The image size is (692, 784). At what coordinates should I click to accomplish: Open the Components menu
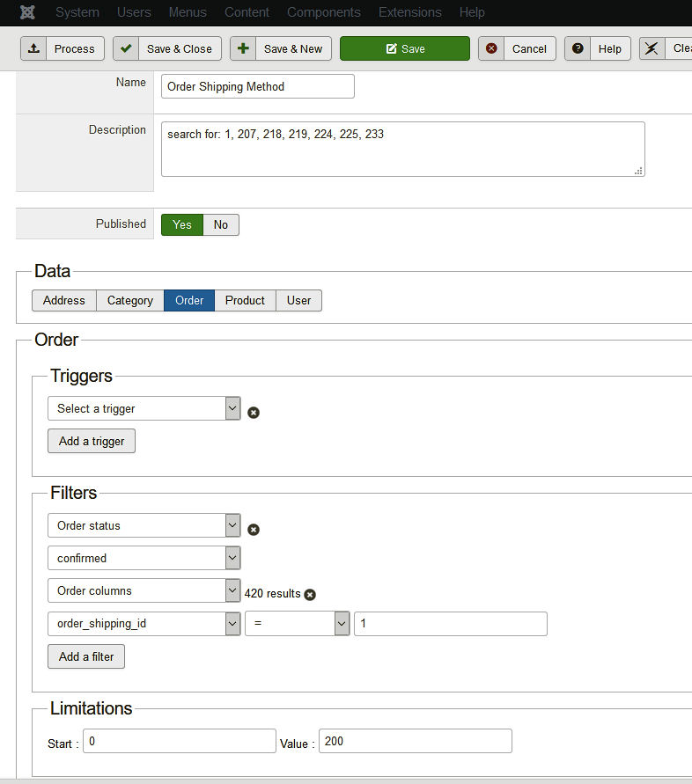click(324, 12)
